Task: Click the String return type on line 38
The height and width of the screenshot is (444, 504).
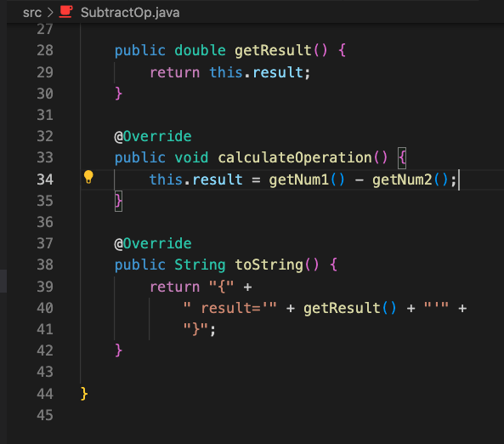Action: tap(200, 265)
